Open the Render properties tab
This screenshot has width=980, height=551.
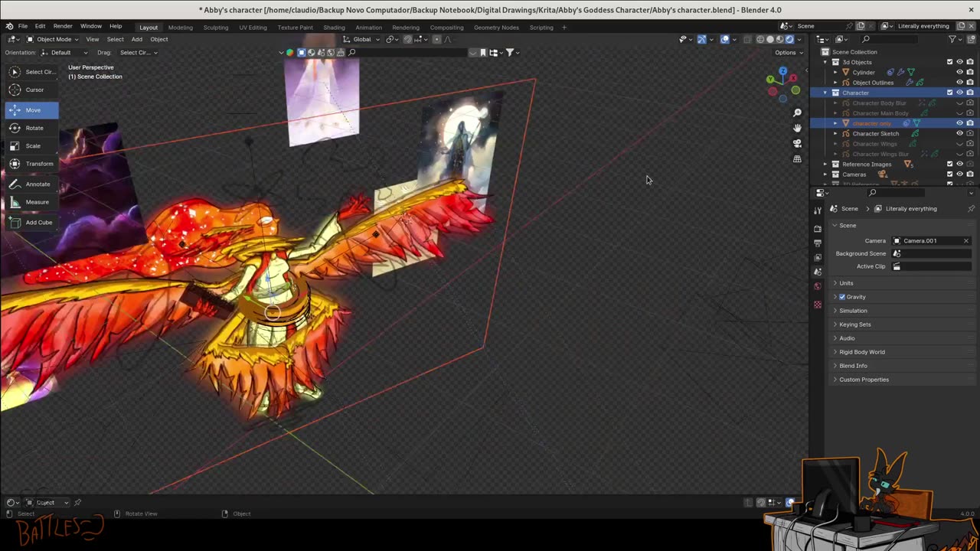(x=818, y=228)
